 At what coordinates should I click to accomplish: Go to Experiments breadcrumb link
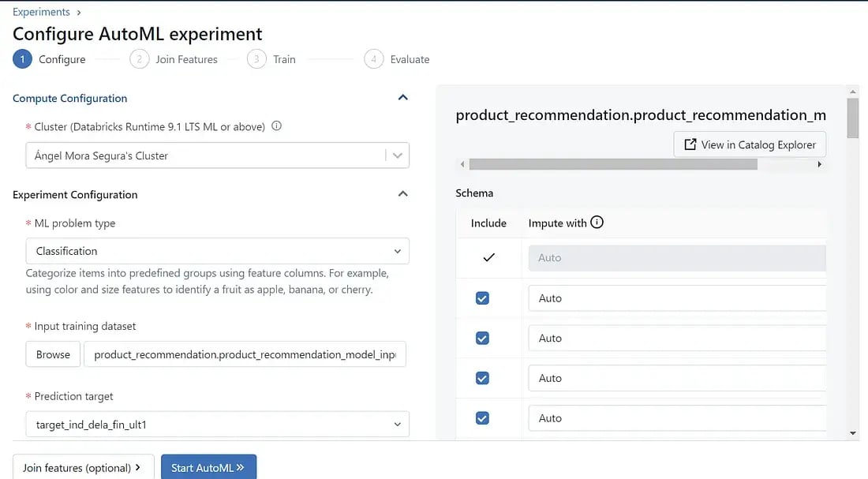(x=41, y=12)
